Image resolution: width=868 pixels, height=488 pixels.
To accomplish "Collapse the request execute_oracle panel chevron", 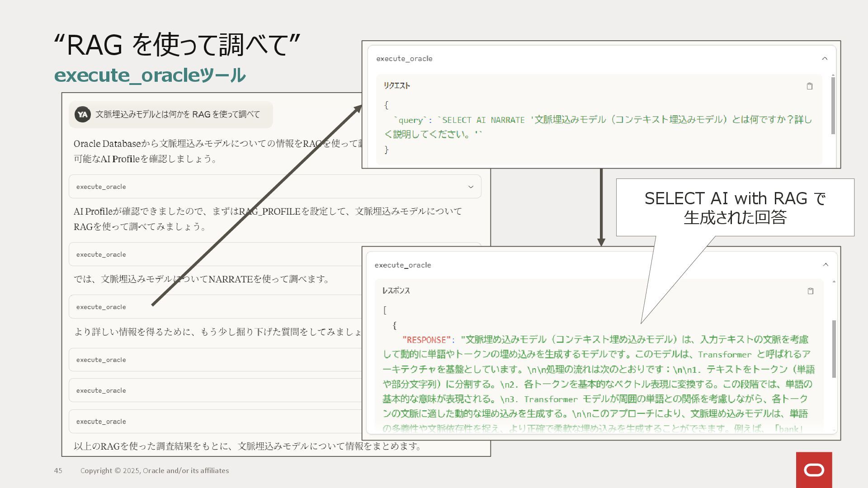I will point(825,59).
